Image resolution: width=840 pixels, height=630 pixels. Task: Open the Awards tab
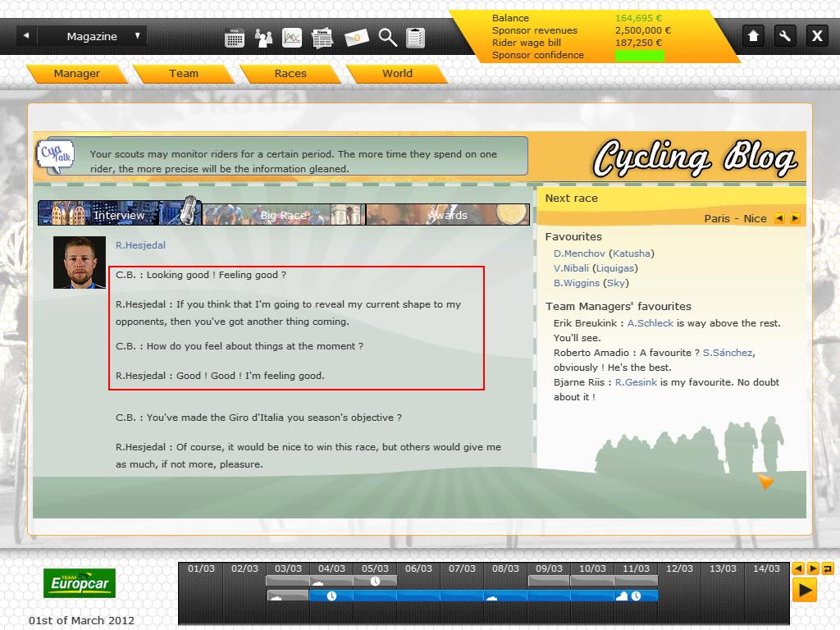point(448,215)
